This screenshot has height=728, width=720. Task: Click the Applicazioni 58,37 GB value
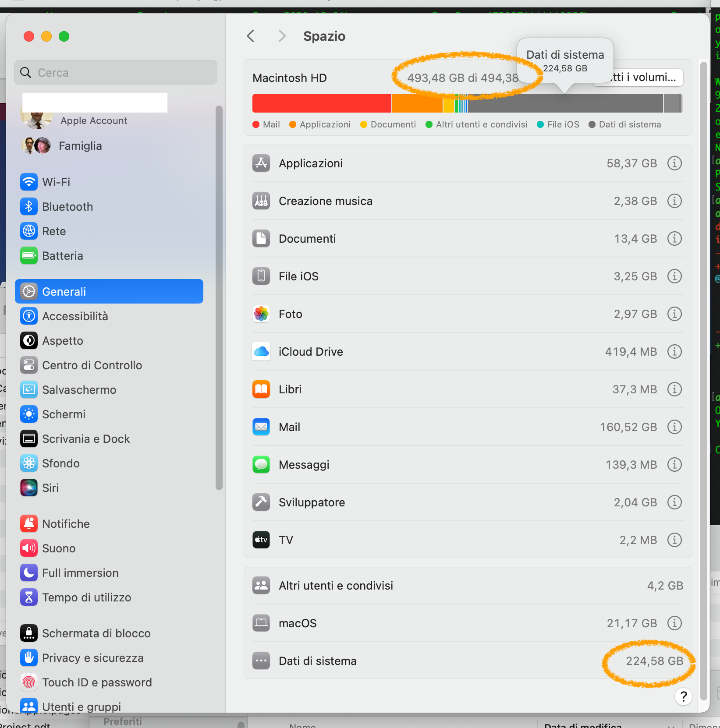tap(632, 163)
